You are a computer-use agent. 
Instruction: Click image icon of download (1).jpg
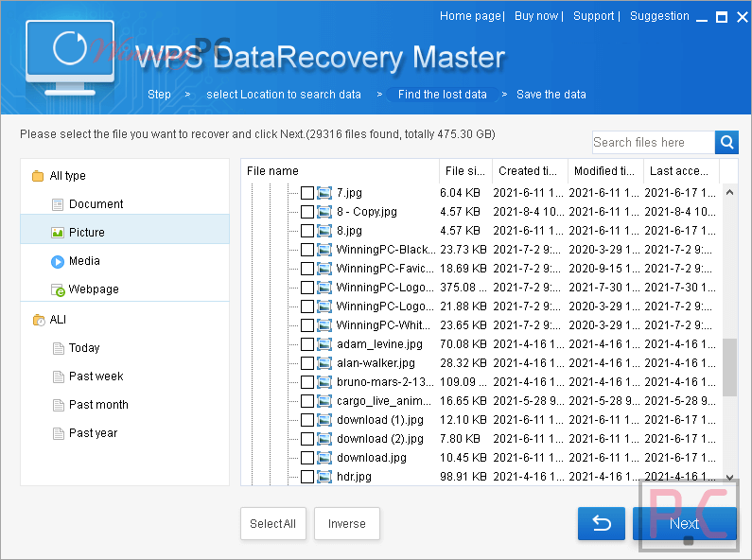pos(324,420)
